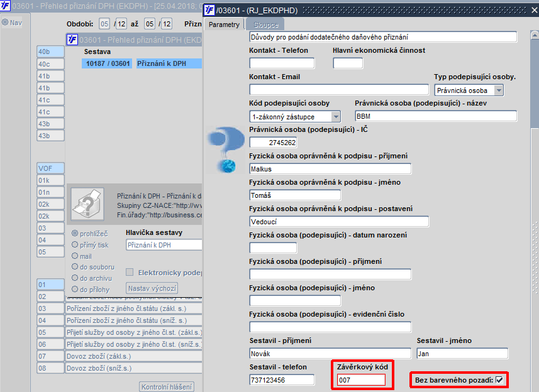Click the Závěrkový kód field
This screenshot has height=392, width=539.
coord(361,379)
